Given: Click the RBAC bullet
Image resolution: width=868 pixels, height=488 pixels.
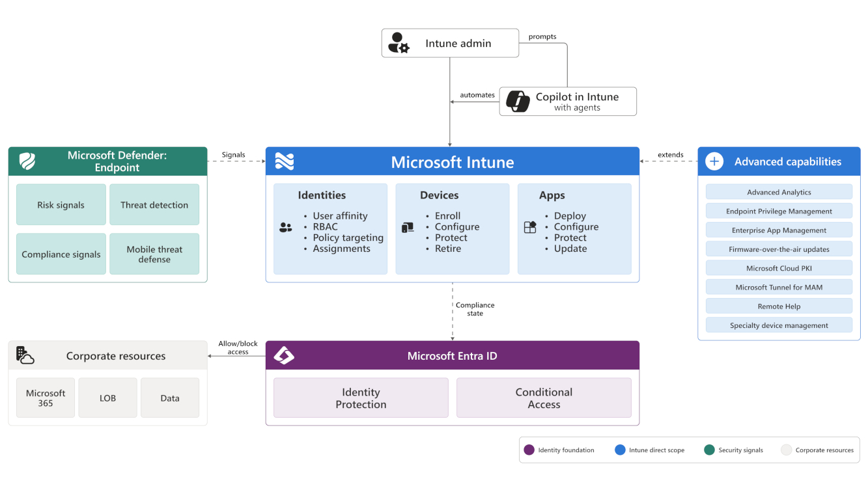Looking at the screenshot, I should point(326,226).
